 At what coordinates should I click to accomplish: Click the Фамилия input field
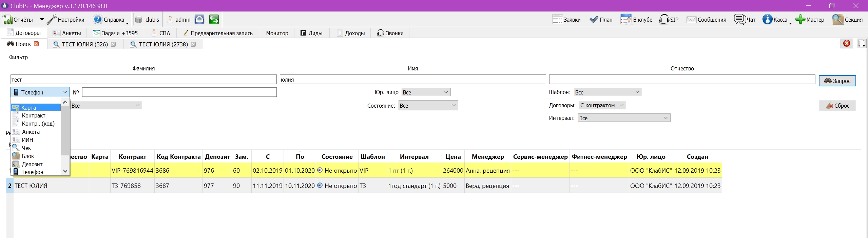point(143,80)
